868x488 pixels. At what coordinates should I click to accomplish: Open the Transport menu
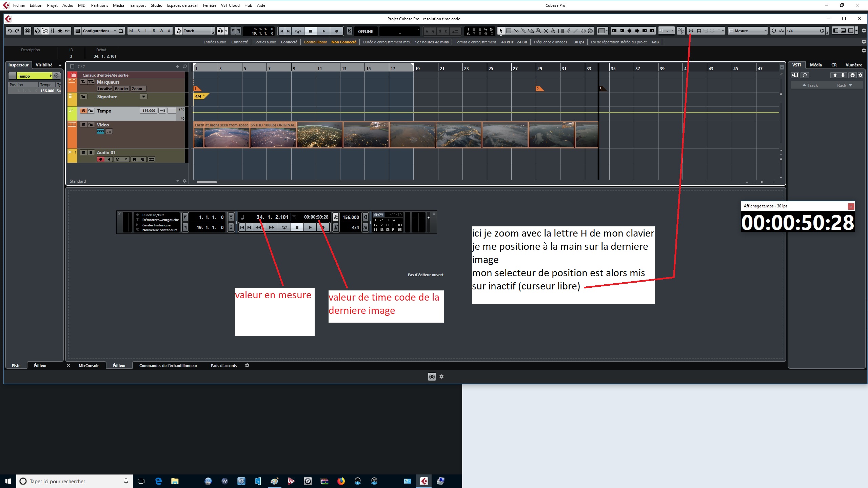[137, 5]
